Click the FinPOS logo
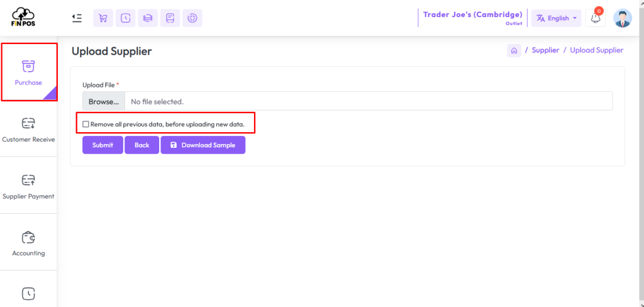Viewport: 644px width, 307px height. click(23, 17)
